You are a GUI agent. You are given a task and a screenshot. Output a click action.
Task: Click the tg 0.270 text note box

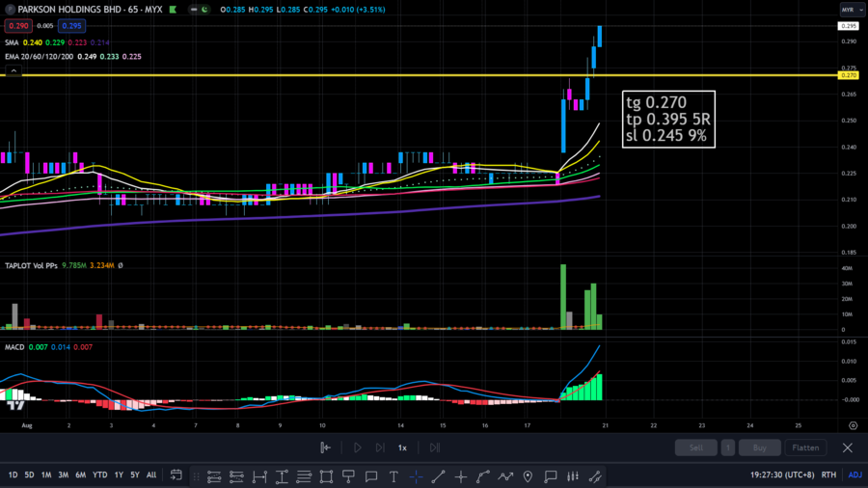pyautogui.click(x=668, y=119)
